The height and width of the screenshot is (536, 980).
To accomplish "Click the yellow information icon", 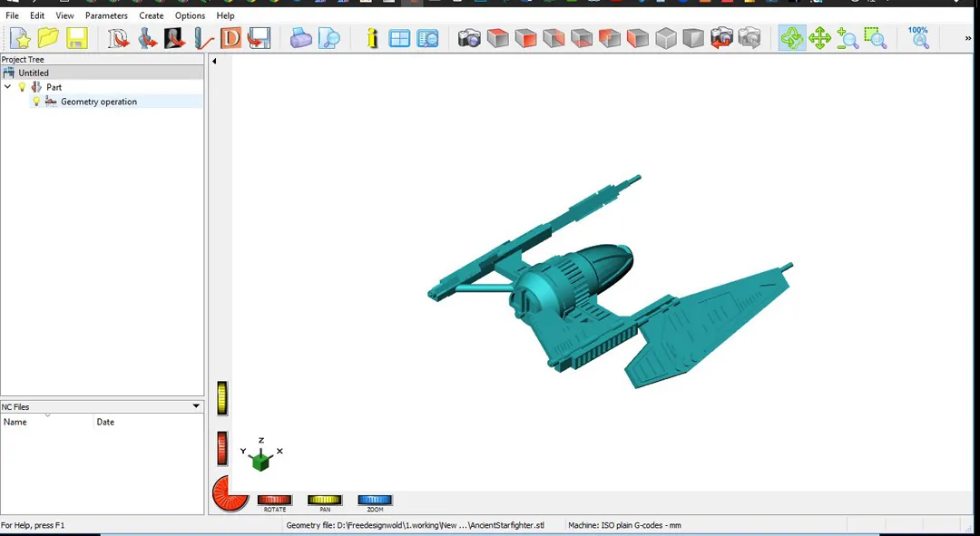I will coord(372,38).
